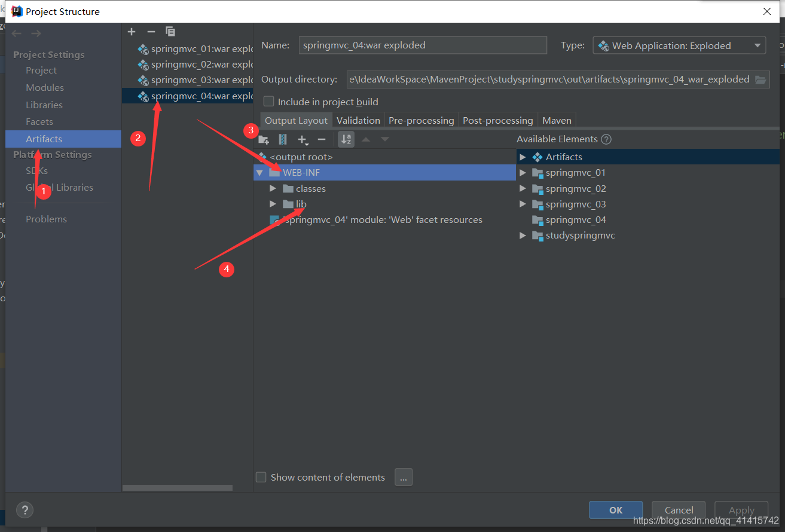Click the create archive icon in Output Layout
785x532 pixels.
(x=283, y=139)
